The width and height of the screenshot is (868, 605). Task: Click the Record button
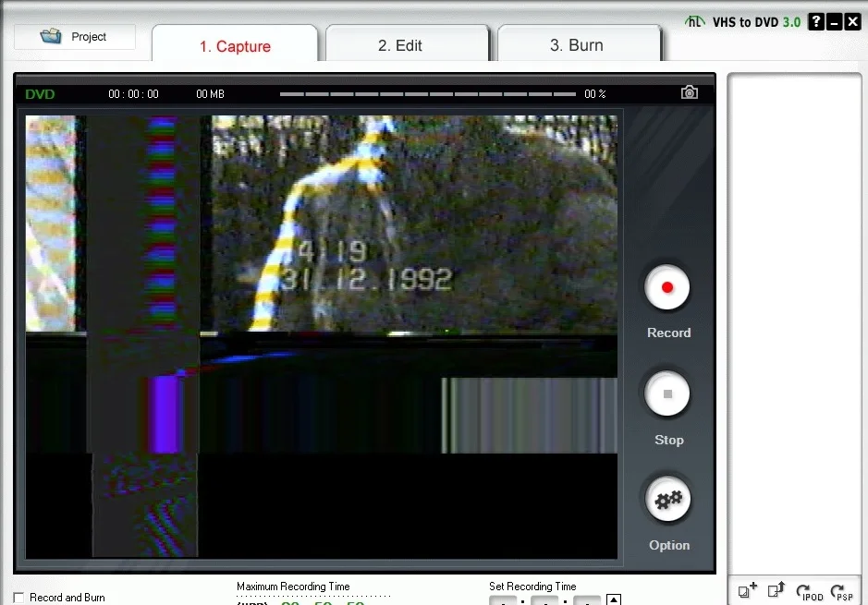coord(667,287)
